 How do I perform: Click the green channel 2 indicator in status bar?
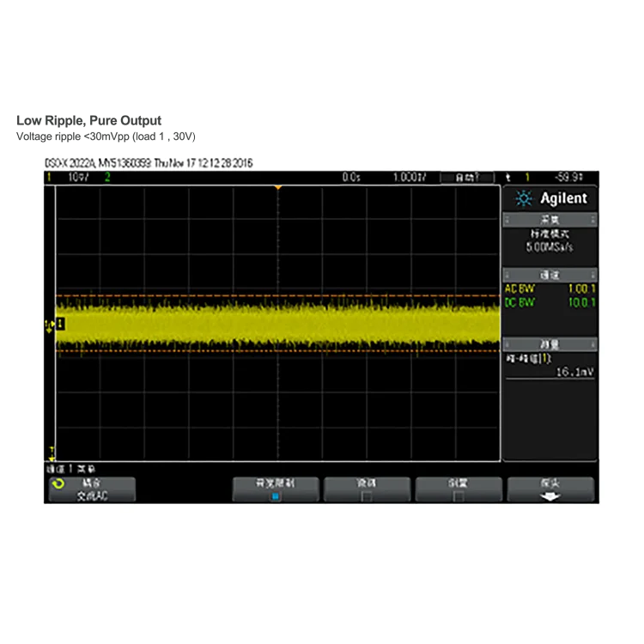pyautogui.click(x=107, y=178)
